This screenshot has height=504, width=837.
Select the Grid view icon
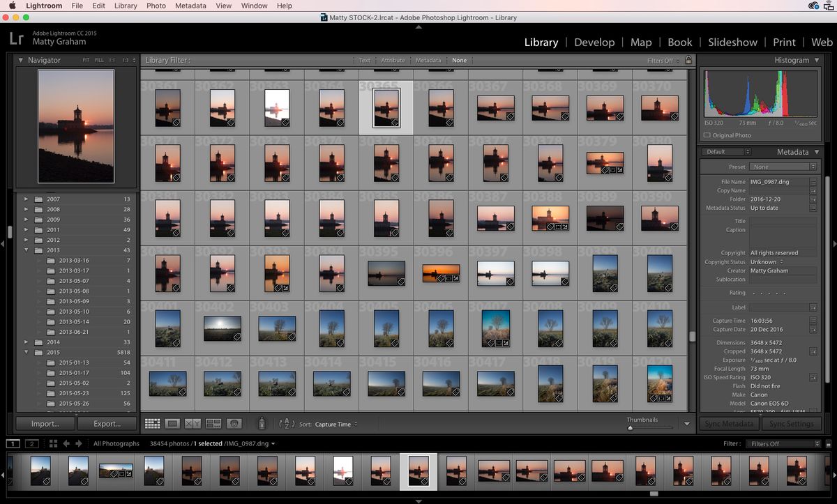(152, 423)
